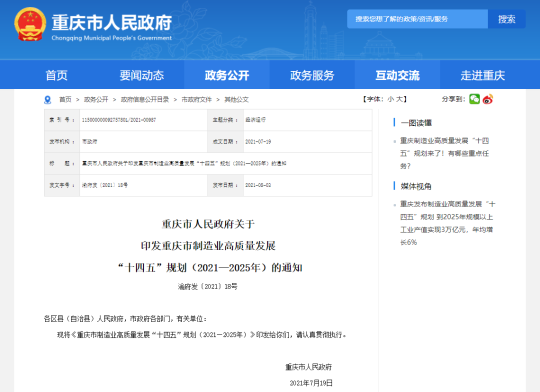Open WeChat sharing via the green share icon

[x=473, y=99]
